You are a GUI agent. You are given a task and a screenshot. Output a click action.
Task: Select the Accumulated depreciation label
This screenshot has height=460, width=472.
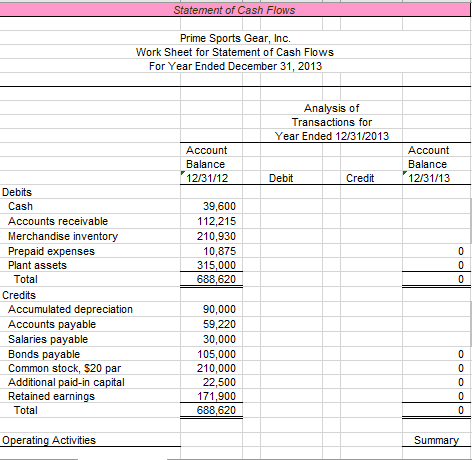[x=70, y=309]
